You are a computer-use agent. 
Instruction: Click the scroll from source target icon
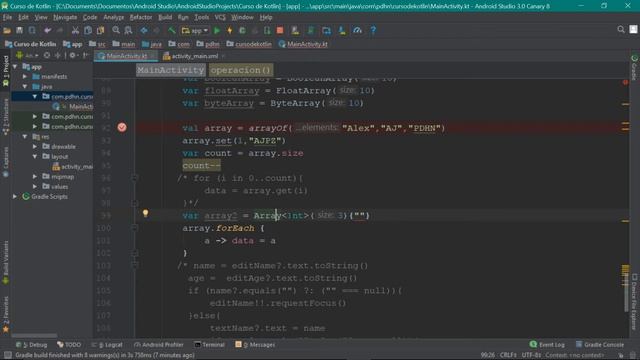point(47,55)
